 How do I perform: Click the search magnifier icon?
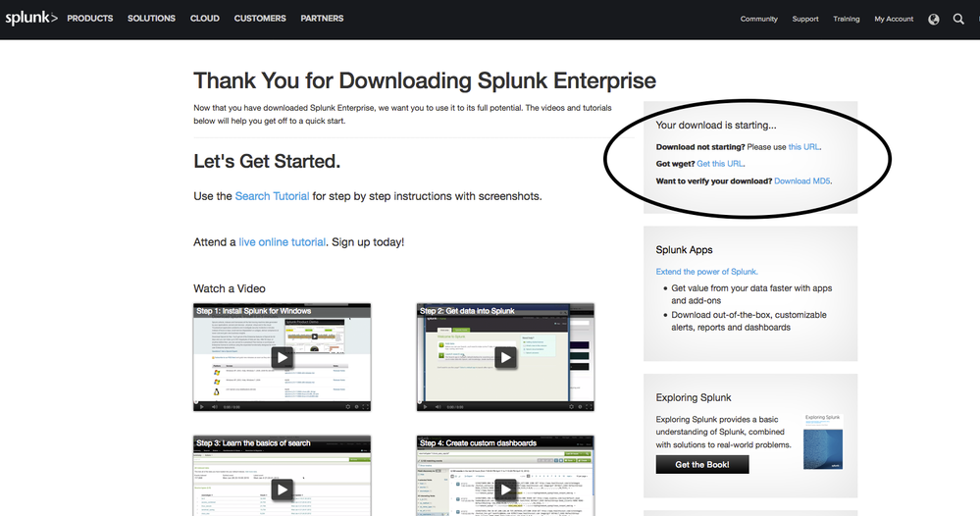tap(958, 19)
